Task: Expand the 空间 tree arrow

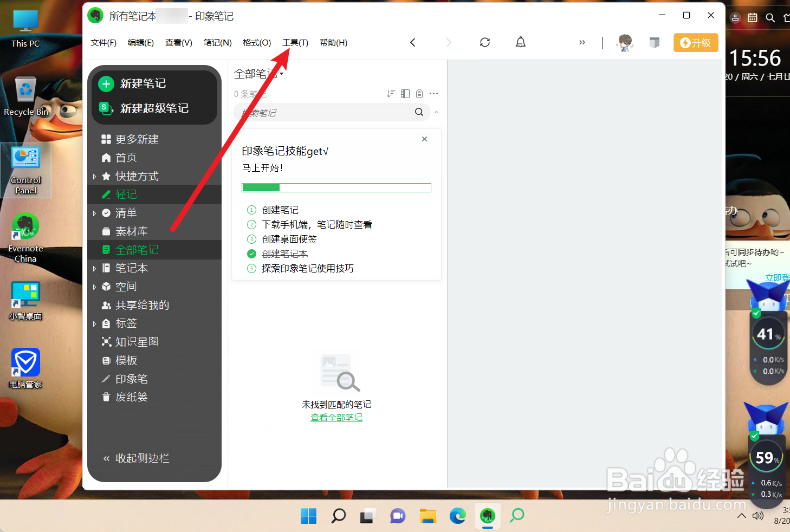Action: 94,287
